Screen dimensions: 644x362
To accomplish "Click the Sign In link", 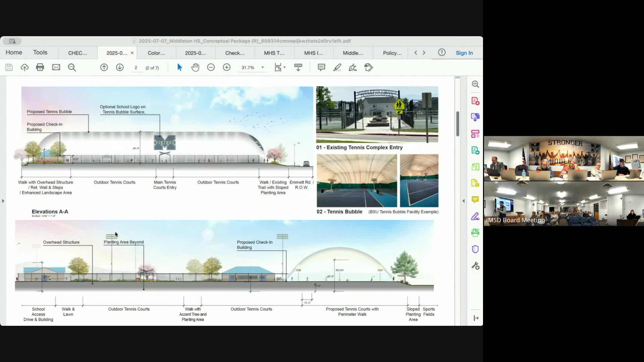I will point(464,53).
